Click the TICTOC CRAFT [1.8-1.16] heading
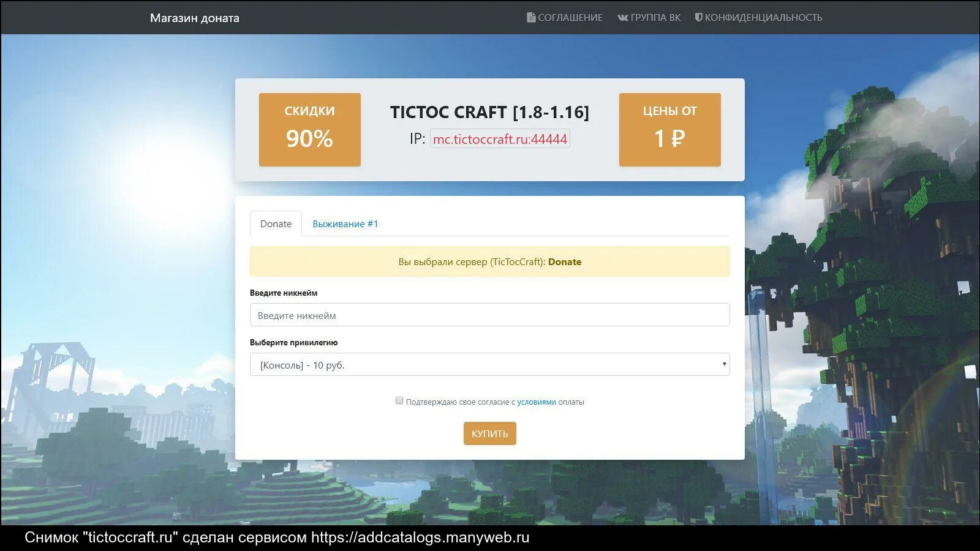The height and width of the screenshot is (551, 980). (490, 112)
